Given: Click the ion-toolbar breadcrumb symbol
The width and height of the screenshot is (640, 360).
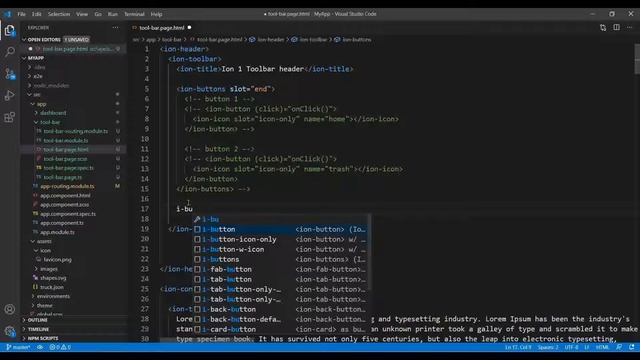Looking at the screenshot, I should click(309, 40).
